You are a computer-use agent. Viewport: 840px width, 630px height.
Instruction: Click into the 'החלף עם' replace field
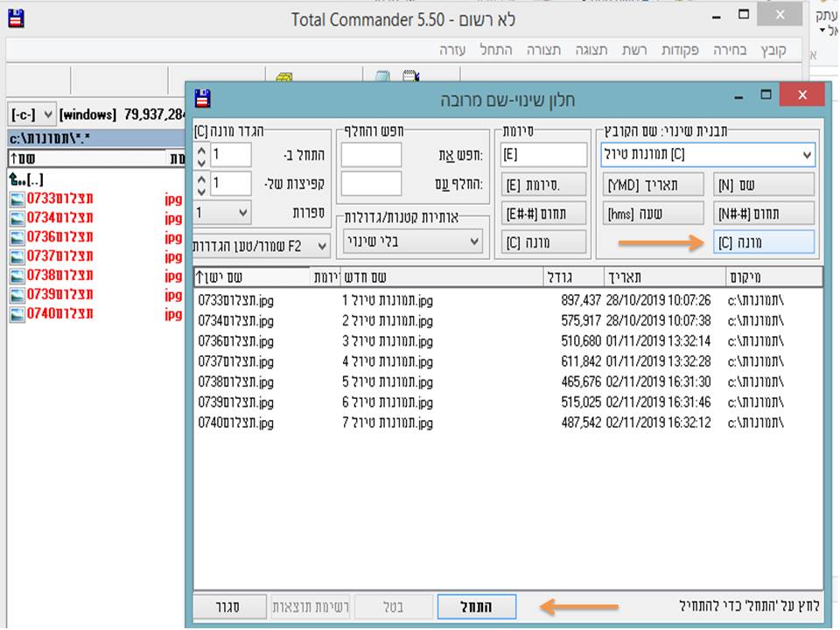click(x=371, y=184)
